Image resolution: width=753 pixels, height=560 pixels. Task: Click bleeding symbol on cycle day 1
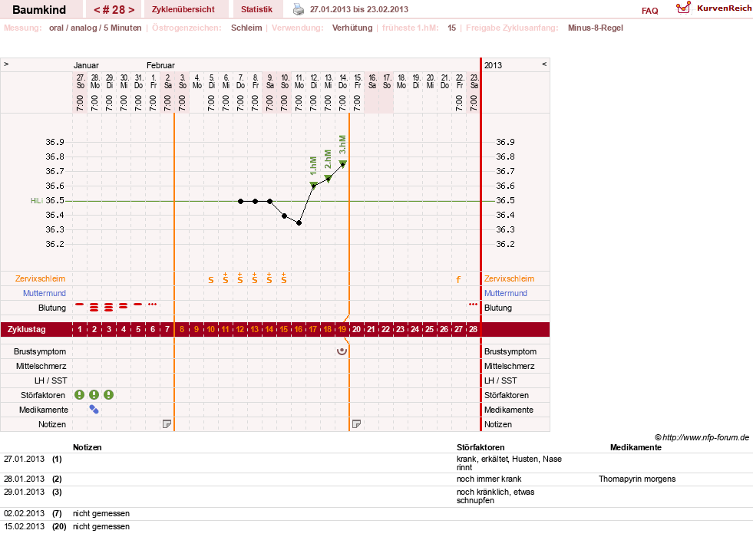tap(80, 305)
